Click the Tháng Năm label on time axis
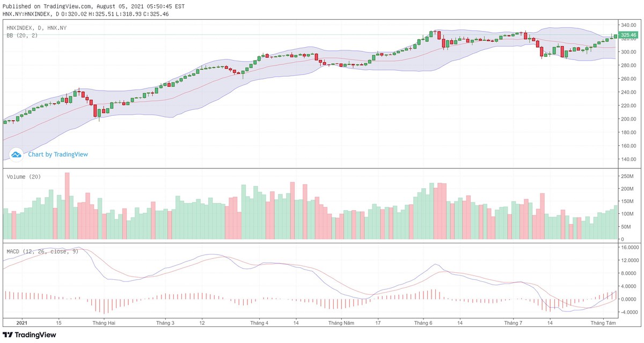Viewport: 644px width, 343px height. 341,323
